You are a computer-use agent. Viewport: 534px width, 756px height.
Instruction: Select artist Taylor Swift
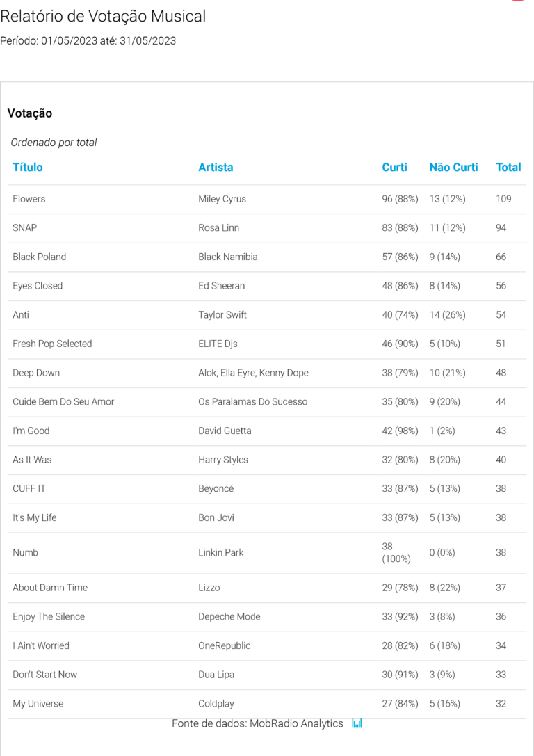click(222, 314)
